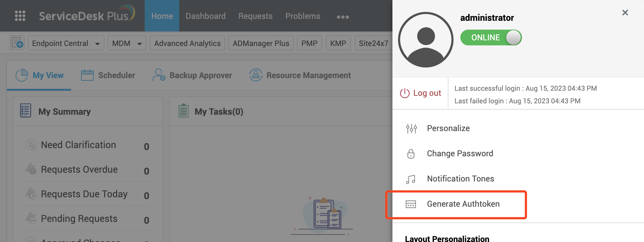
Task: Open the Requests Due Today summary row
Action: (x=88, y=194)
